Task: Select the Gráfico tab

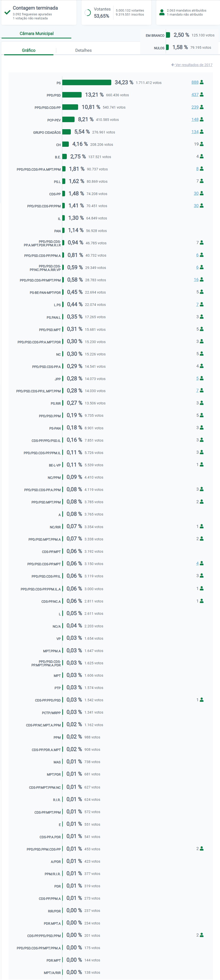Action: click(28, 50)
